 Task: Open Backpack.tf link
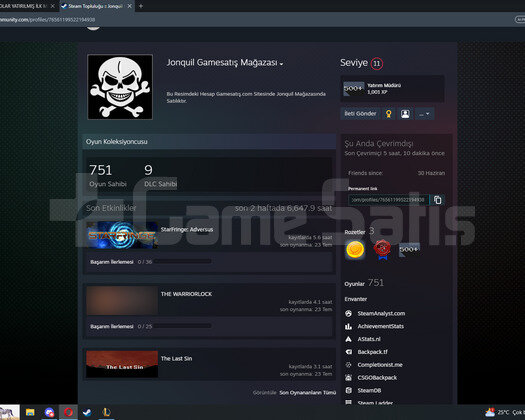(372, 352)
